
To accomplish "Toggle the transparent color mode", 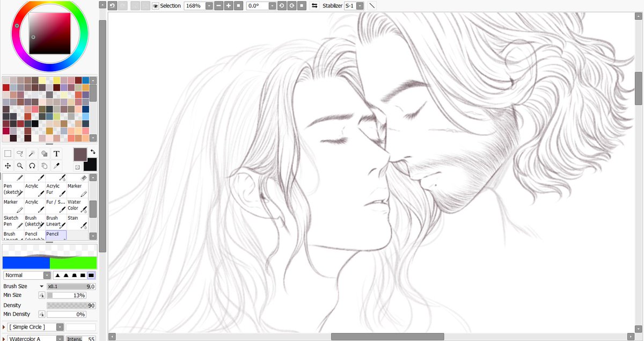I will (x=77, y=167).
